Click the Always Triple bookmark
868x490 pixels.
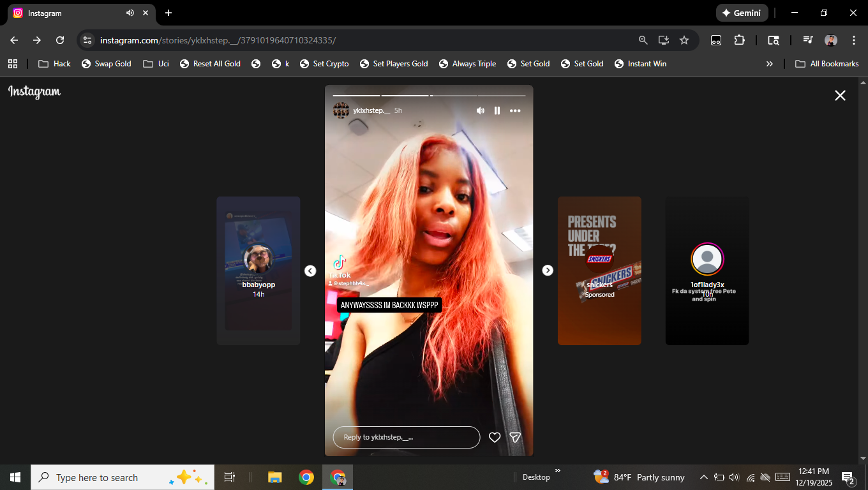467,64
